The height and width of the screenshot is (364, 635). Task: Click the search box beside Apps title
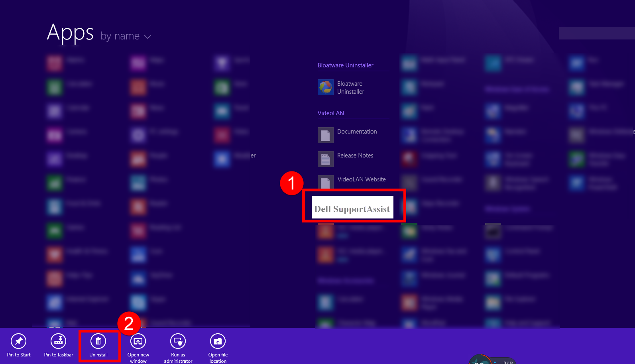(597, 33)
